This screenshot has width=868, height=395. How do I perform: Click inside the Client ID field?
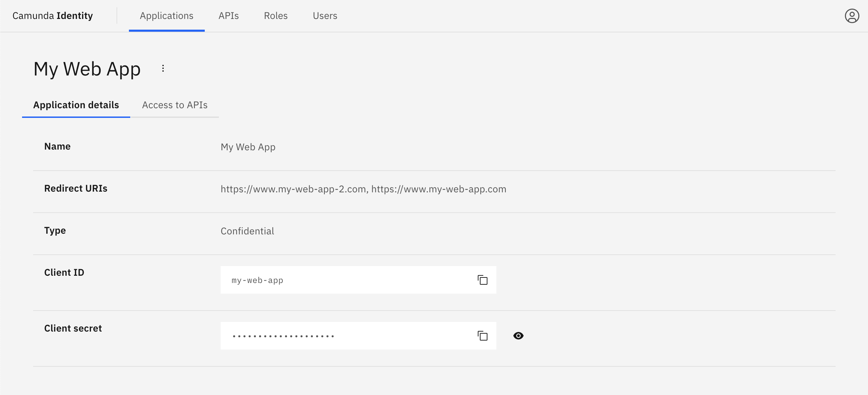coord(345,280)
